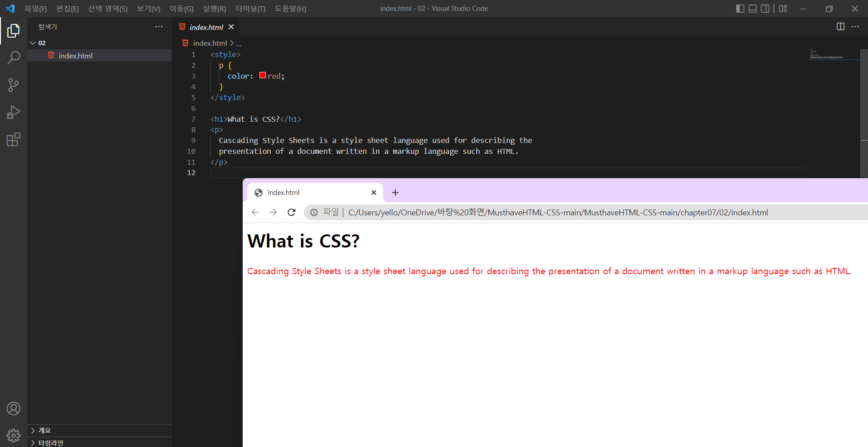Click the h1 line of code
Image resolution: width=868 pixels, height=447 pixels.
click(x=256, y=119)
